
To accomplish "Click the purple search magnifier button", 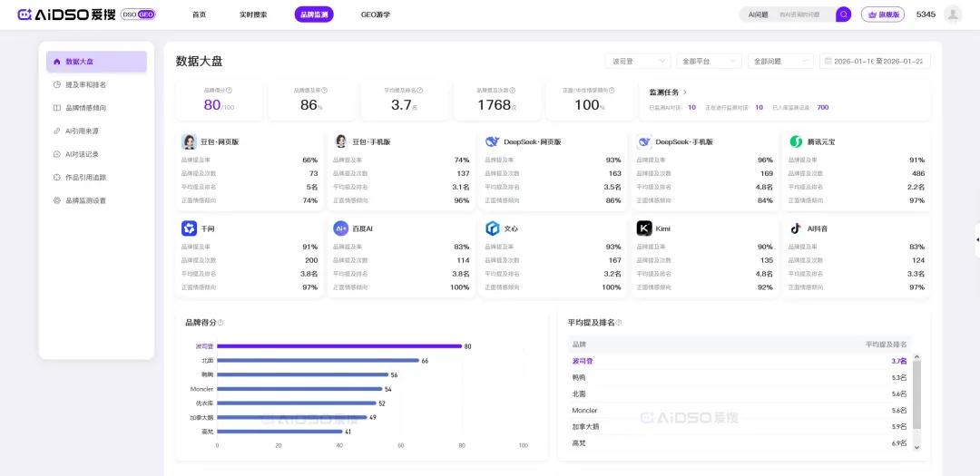I will coord(843,15).
